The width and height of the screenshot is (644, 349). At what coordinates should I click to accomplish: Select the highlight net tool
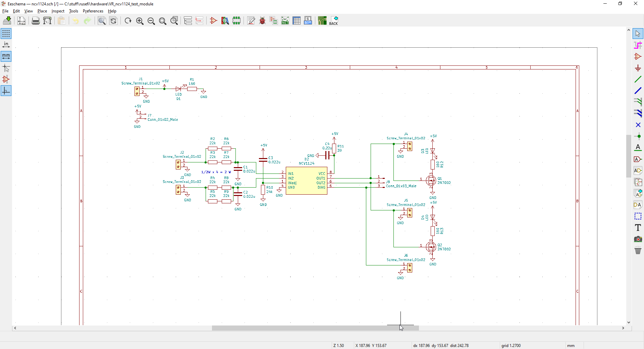(x=638, y=45)
